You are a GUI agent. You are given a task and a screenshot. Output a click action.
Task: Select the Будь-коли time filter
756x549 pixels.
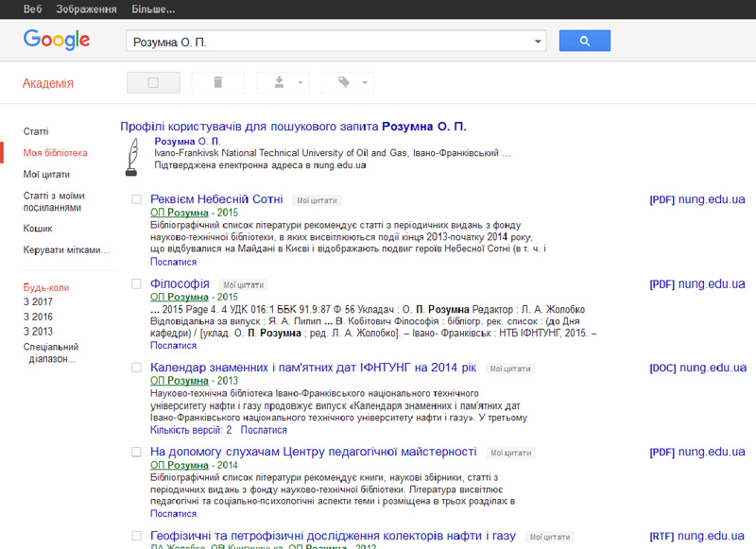coord(46,288)
